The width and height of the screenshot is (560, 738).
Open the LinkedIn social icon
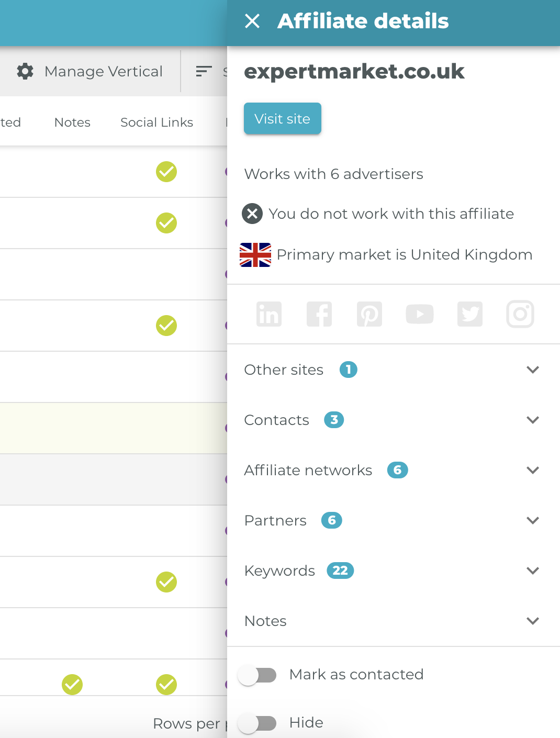(269, 314)
